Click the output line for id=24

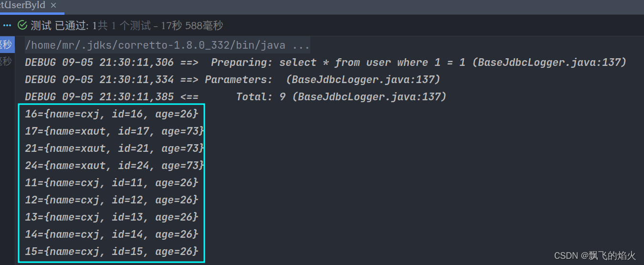point(115,166)
